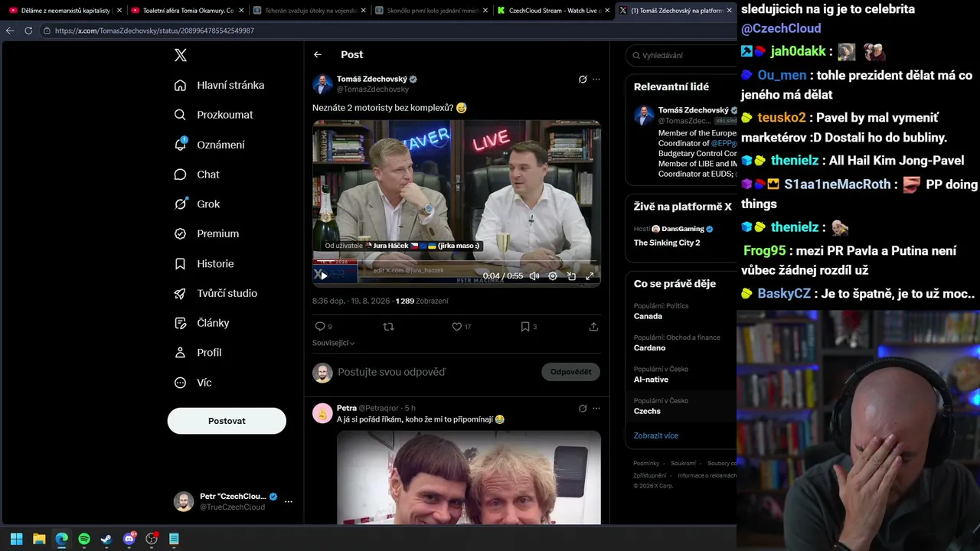This screenshot has width=980, height=551.
Task: Open OBS Studio from the taskbar
Action: point(152,539)
